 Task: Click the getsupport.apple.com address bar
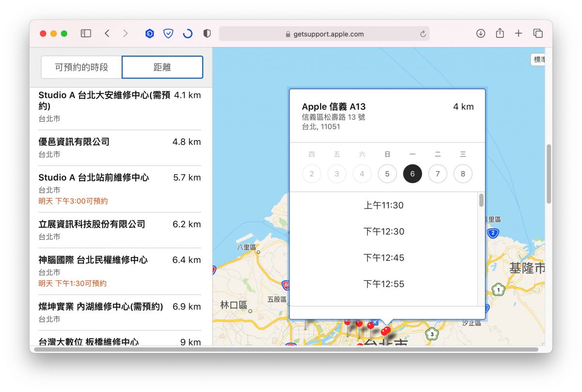pos(324,34)
